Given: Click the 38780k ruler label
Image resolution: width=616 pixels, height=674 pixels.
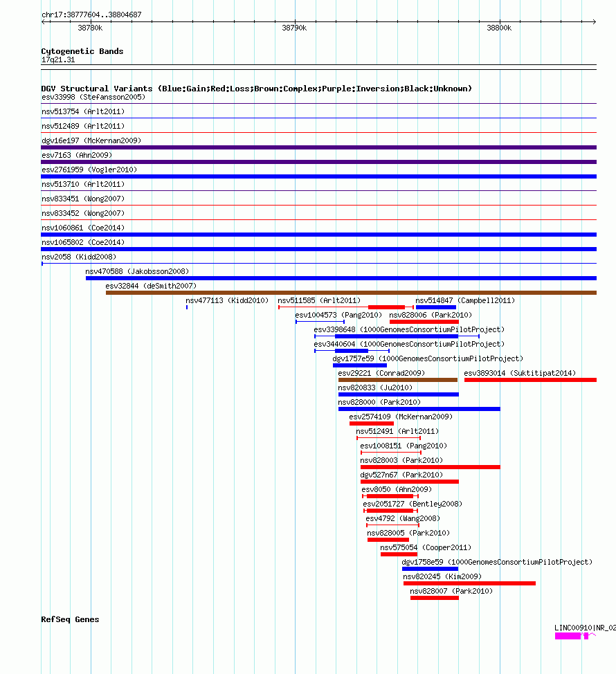Looking at the screenshot, I should coord(90,28).
